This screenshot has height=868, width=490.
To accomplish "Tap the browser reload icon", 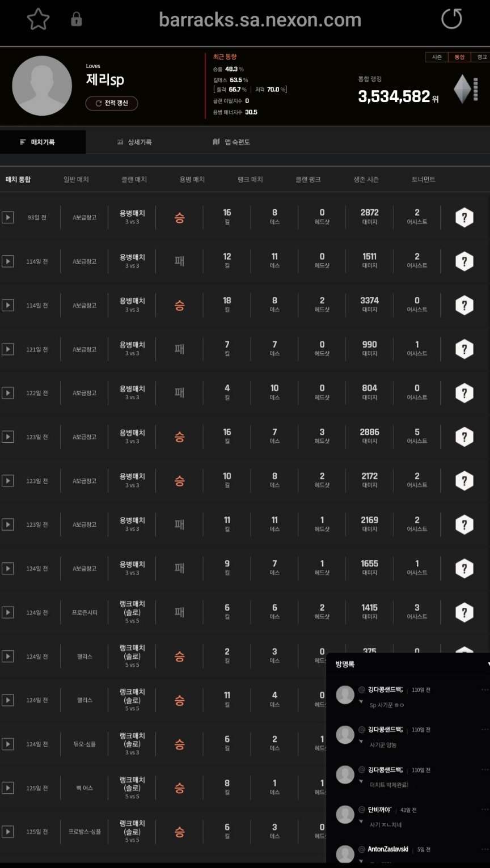I will pos(451,19).
